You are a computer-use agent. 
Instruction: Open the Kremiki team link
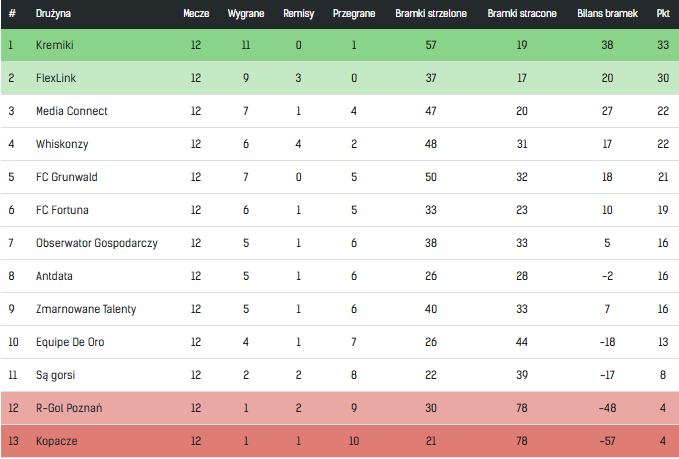click(55, 45)
